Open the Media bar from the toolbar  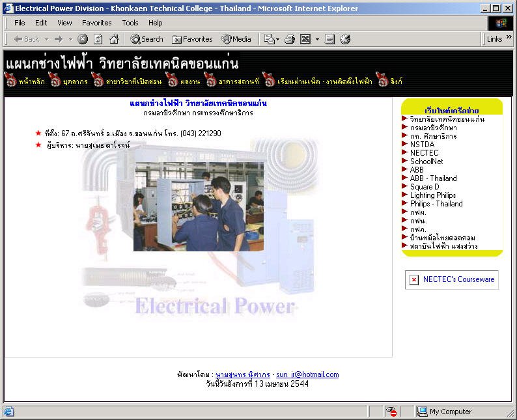coord(236,39)
